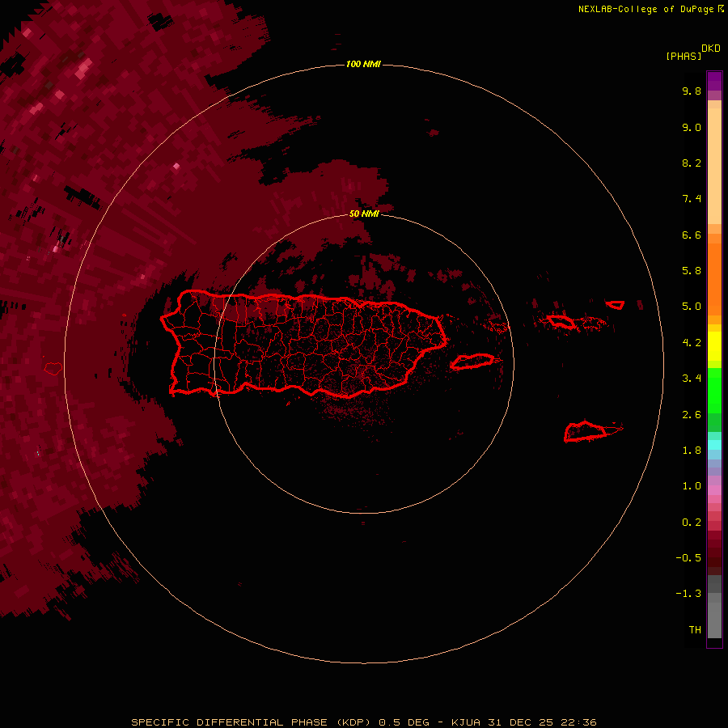Click the DKD legend label
728x728 pixels.
711,49
